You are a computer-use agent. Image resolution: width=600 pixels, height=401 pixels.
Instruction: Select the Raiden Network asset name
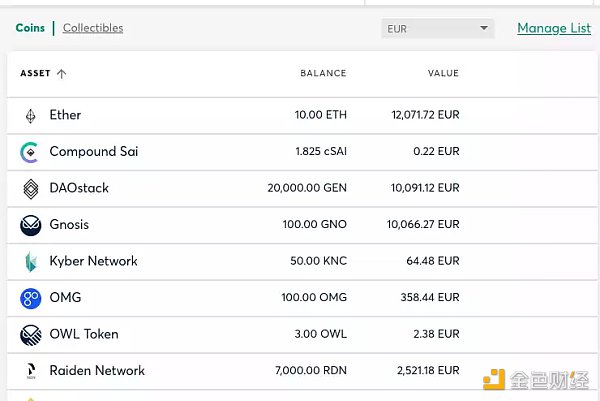pyautogui.click(x=97, y=370)
